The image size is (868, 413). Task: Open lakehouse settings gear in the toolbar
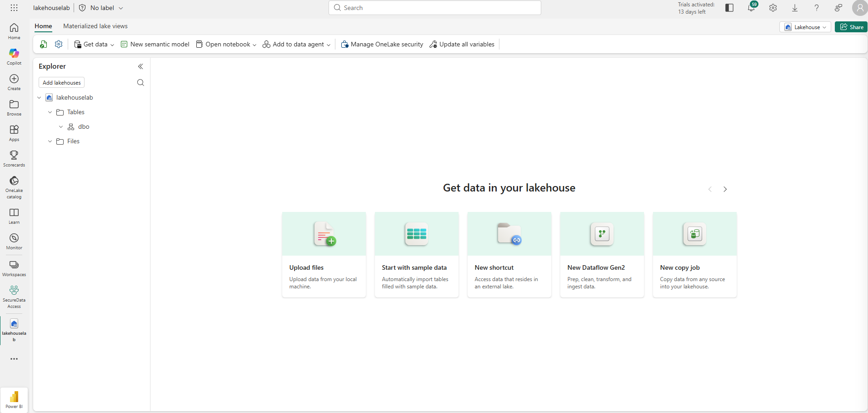[x=59, y=44]
